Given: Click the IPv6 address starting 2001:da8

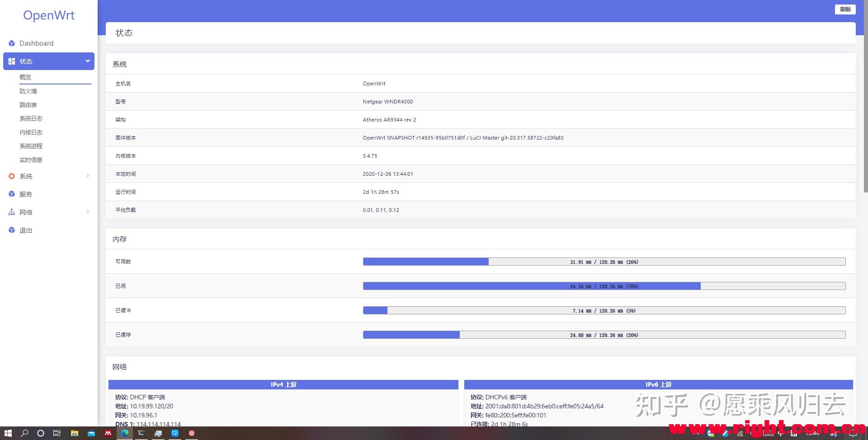Looking at the screenshot, I should (x=544, y=406).
